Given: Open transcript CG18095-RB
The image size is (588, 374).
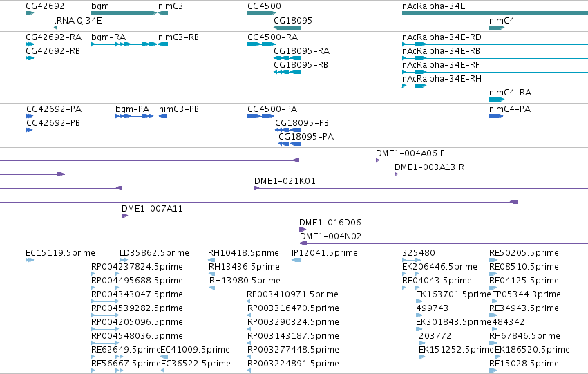Looking at the screenshot, I should point(287,72).
